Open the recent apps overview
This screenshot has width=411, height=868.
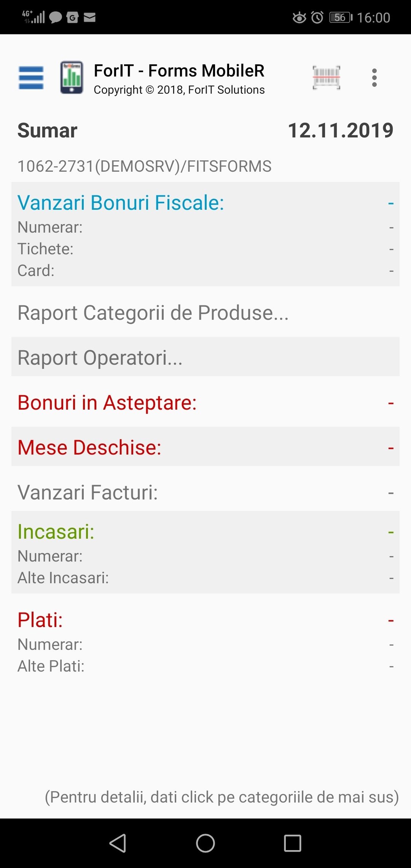[x=293, y=843]
